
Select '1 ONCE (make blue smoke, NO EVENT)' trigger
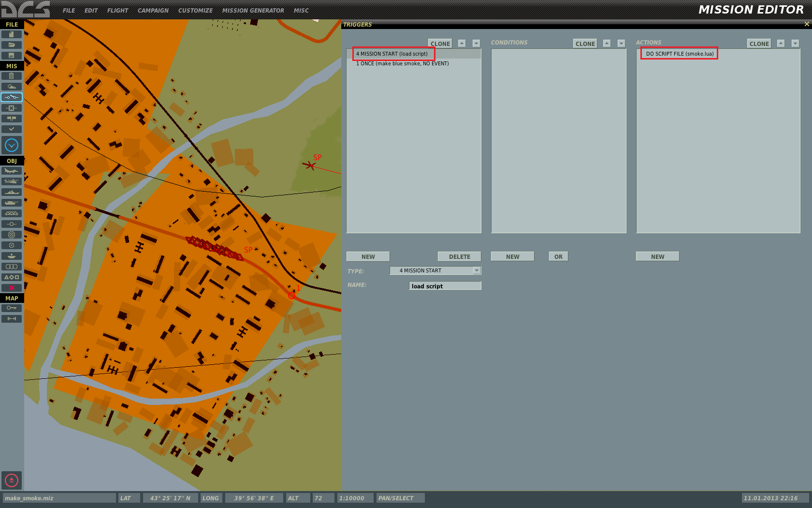pos(414,63)
